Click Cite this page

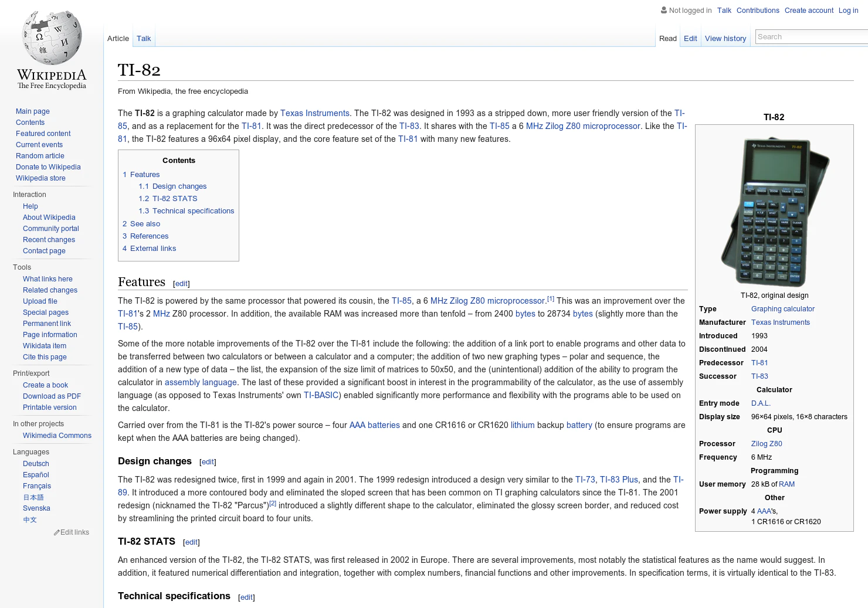pos(45,357)
